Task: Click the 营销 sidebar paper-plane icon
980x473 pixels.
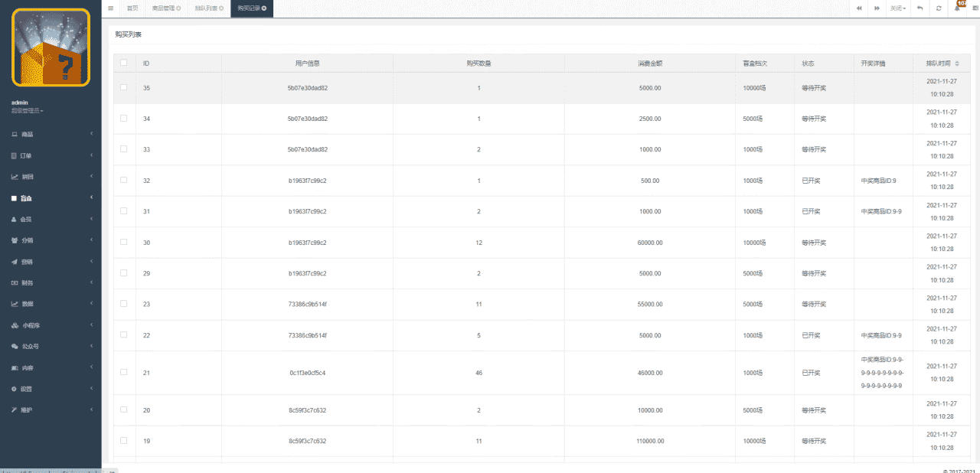Action: point(15,262)
